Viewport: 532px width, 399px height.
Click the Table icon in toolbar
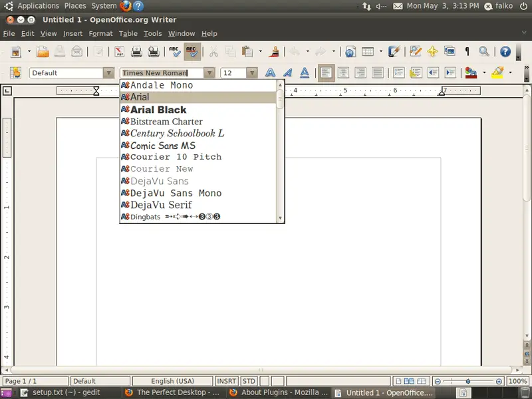pos(368,52)
